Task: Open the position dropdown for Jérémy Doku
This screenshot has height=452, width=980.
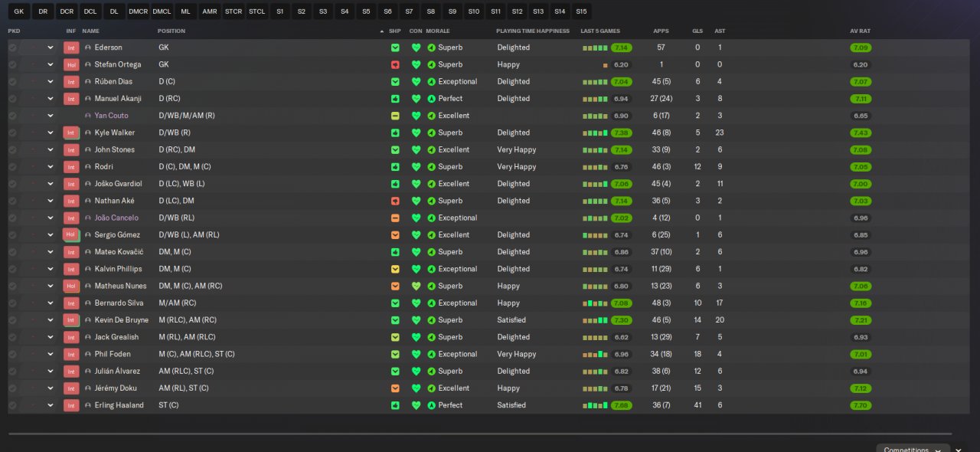Action: (x=51, y=388)
